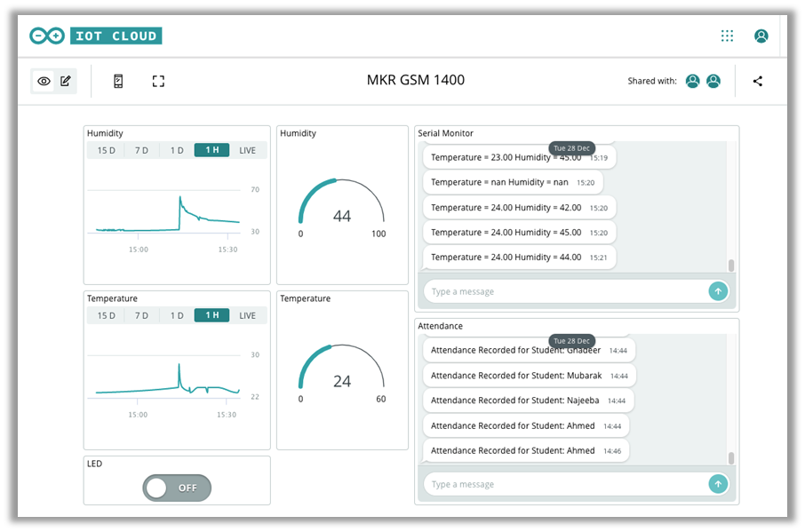Click the Attendance message input field
805x532 pixels.
tap(565, 484)
